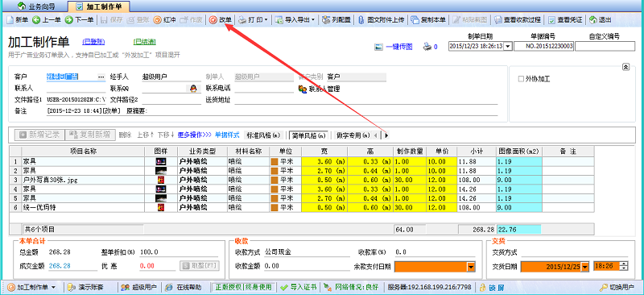The width and height of the screenshot is (644, 295).
Task: Click the 退出 exit toolbar button
Action: pos(601,20)
